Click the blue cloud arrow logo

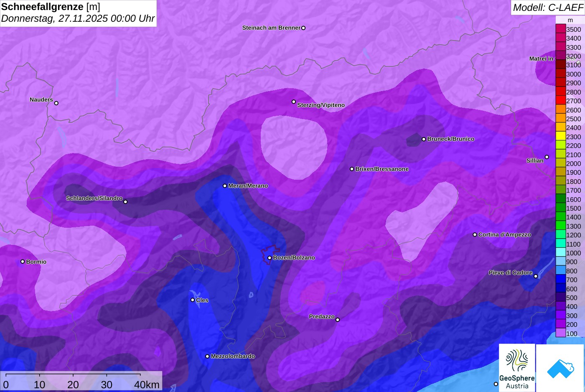[x=560, y=369]
